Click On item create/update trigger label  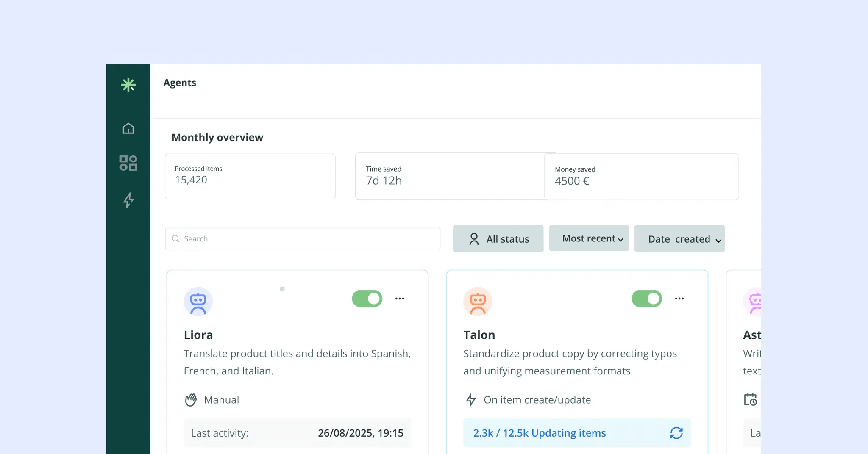click(x=537, y=400)
